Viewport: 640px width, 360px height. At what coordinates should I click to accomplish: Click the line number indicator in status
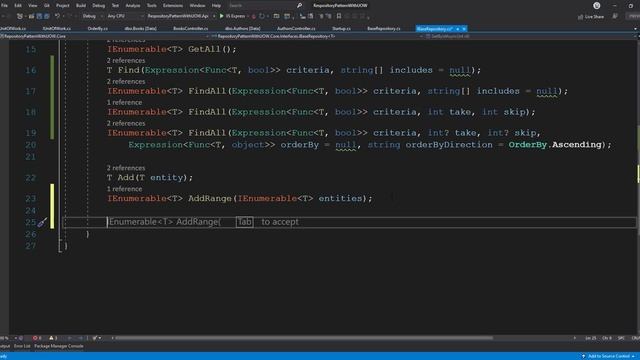tap(591, 338)
